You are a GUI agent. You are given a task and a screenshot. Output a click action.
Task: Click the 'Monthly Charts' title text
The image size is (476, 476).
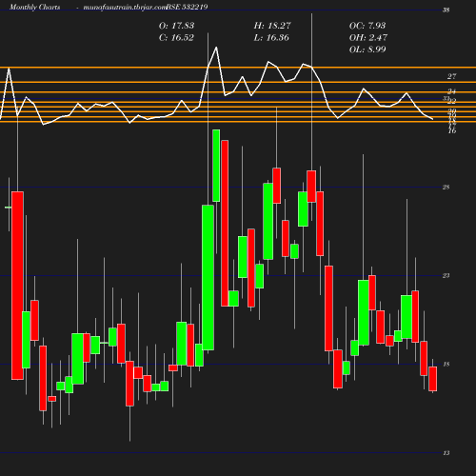pyautogui.click(x=34, y=7)
